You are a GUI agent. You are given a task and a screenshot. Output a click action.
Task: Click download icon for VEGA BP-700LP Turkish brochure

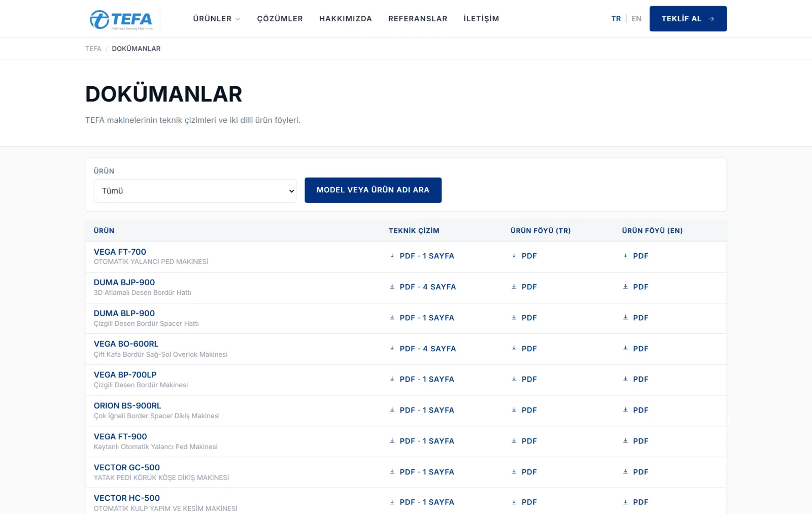tap(514, 379)
